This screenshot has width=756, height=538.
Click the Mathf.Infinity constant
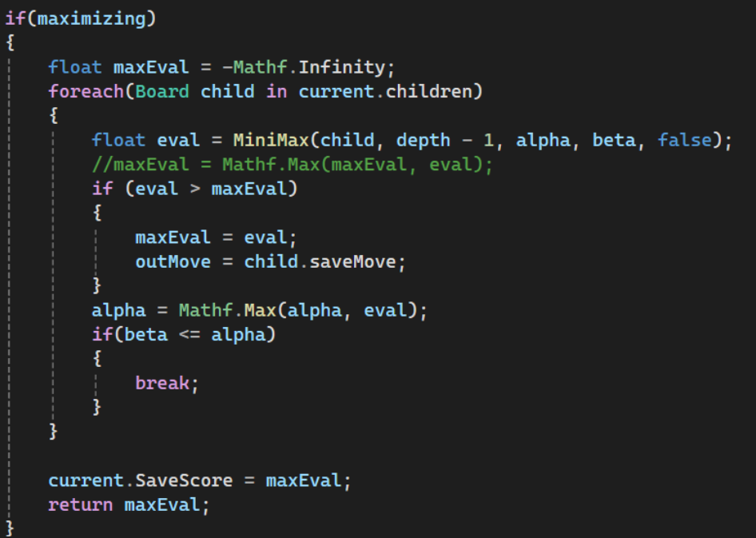pyautogui.click(x=309, y=67)
